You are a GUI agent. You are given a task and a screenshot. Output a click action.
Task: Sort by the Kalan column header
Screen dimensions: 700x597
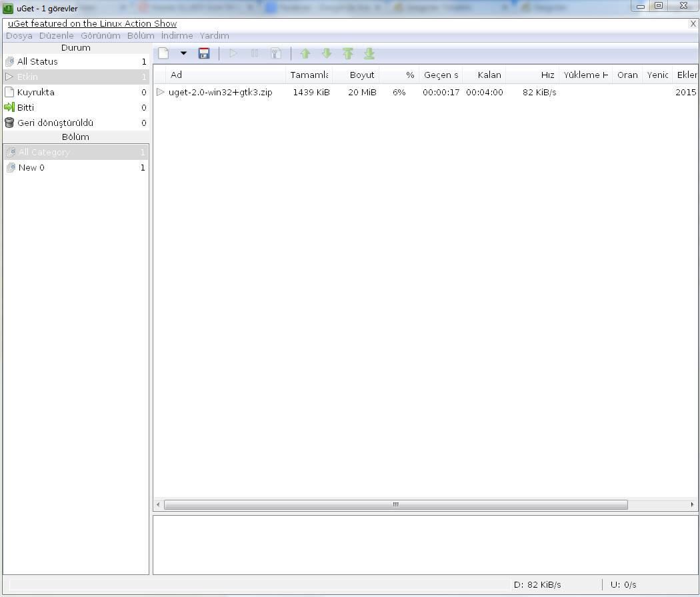(484, 75)
